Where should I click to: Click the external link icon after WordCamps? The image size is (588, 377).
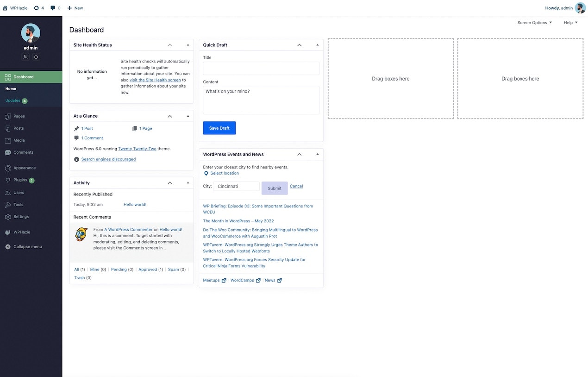click(x=258, y=280)
